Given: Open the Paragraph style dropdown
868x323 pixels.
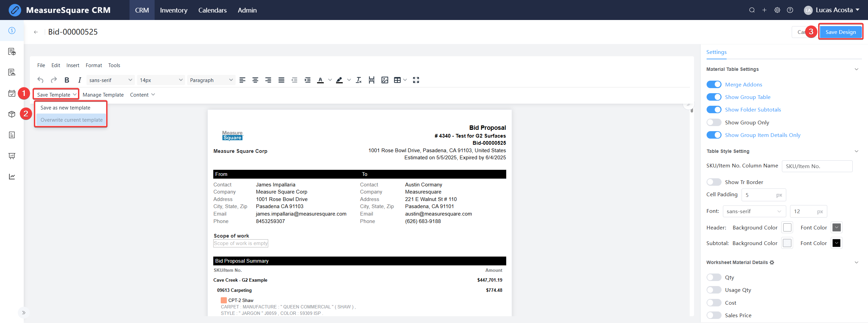Looking at the screenshot, I should click(211, 80).
